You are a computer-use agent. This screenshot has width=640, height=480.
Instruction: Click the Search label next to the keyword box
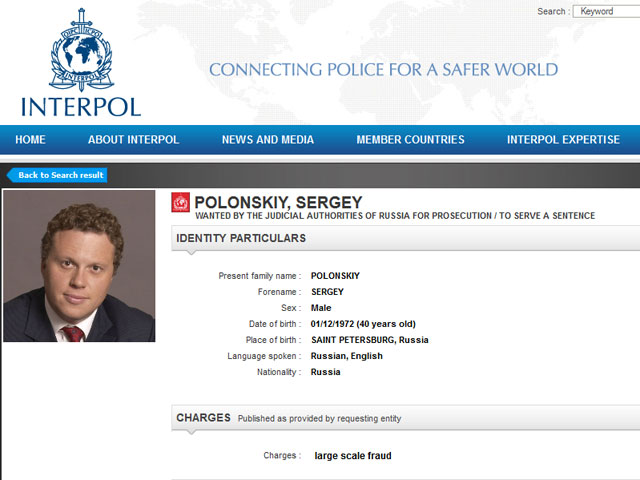pyautogui.click(x=552, y=12)
